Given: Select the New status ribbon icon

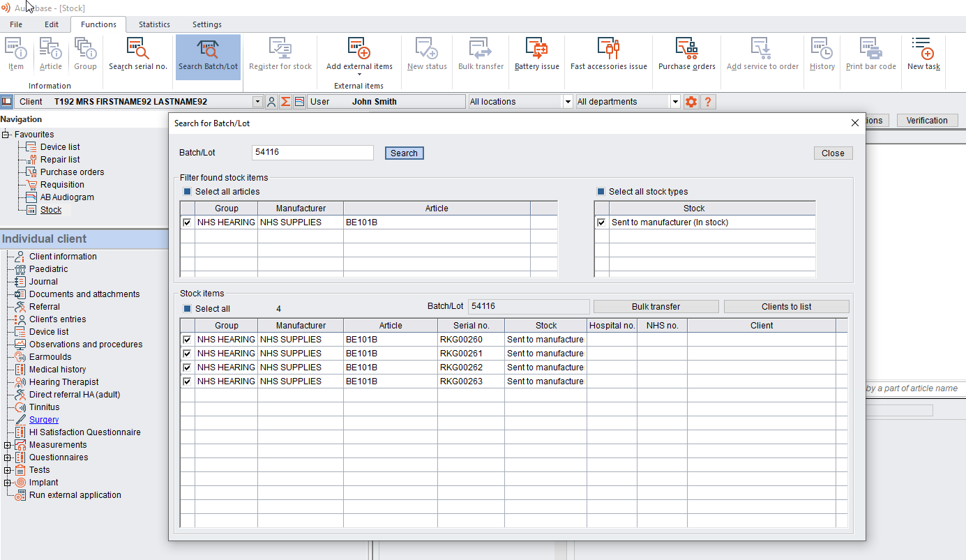Looking at the screenshot, I should click(x=427, y=54).
